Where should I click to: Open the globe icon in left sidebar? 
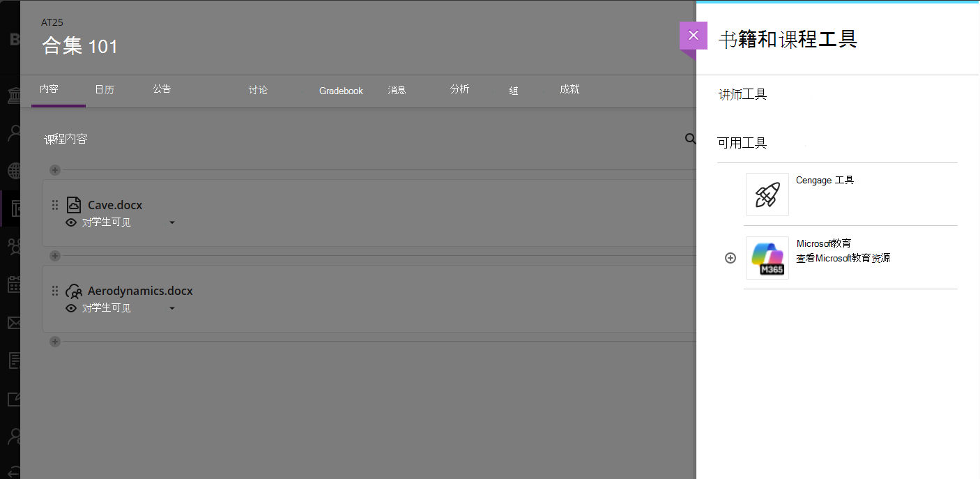(14, 171)
